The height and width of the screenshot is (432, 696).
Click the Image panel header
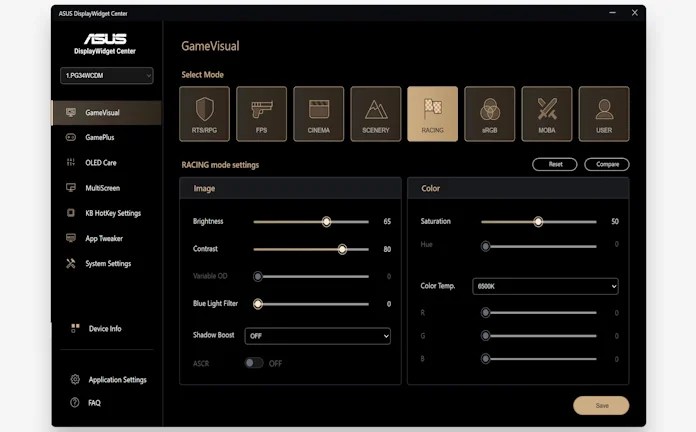(290, 188)
